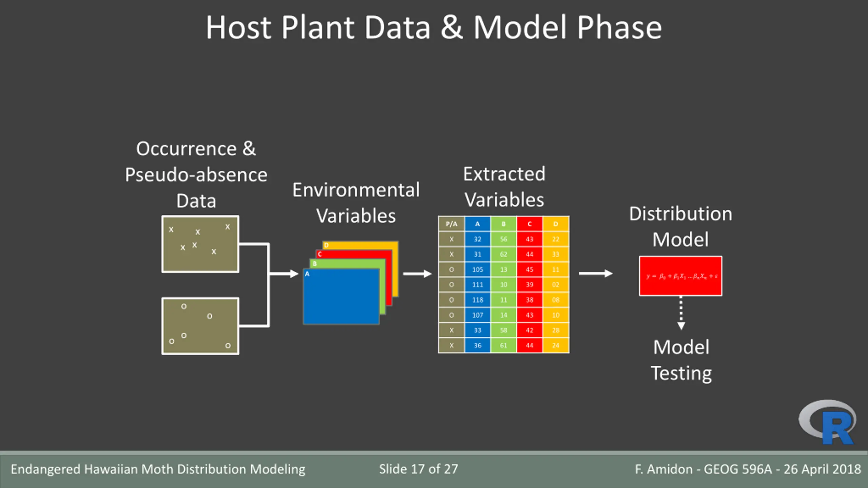Click the 'Environmental Variables' label
Image resolution: width=868 pixels, height=488 pixels.
(356, 203)
